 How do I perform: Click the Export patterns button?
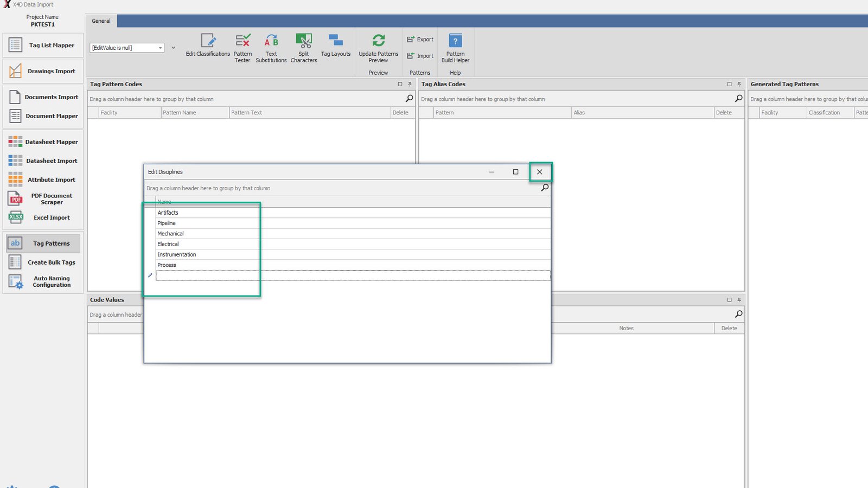click(x=420, y=40)
